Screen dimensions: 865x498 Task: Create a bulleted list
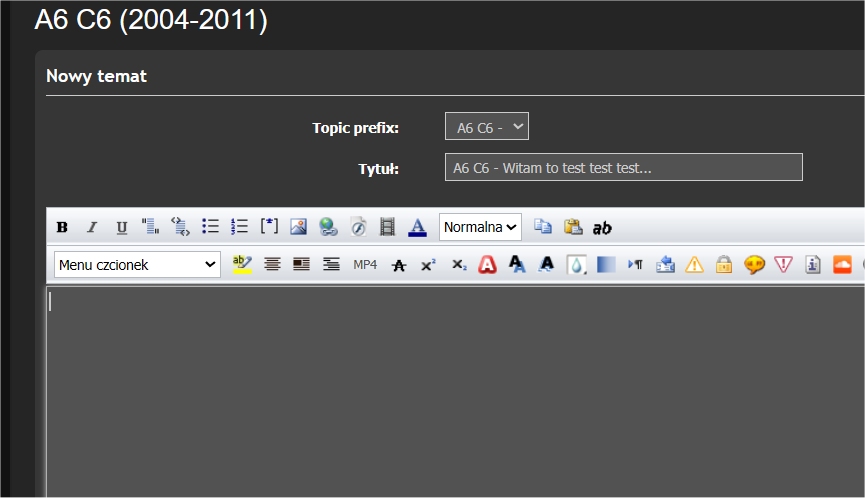pos(210,227)
